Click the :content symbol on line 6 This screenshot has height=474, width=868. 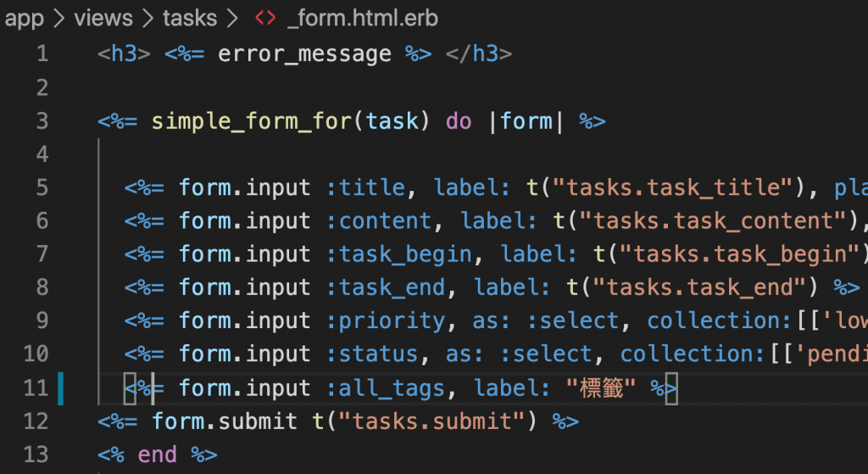(x=379, y=221)
